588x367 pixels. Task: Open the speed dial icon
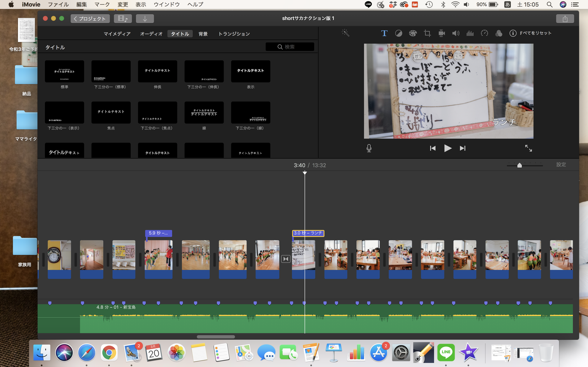[484, 33]
